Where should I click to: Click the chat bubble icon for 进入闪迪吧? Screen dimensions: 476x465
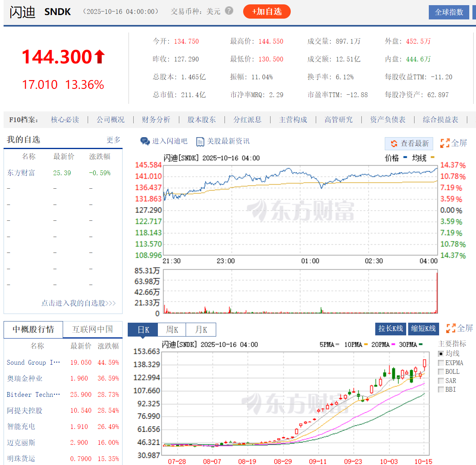(x=145, y=141)
